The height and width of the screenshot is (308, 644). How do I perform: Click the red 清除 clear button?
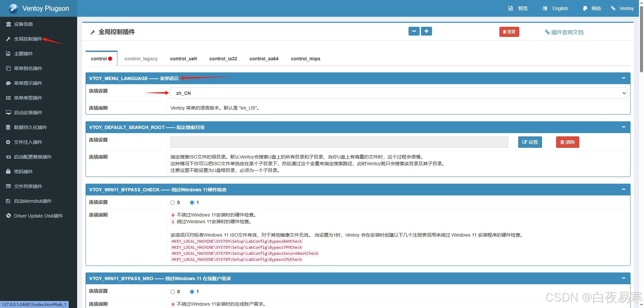(568, 142)
